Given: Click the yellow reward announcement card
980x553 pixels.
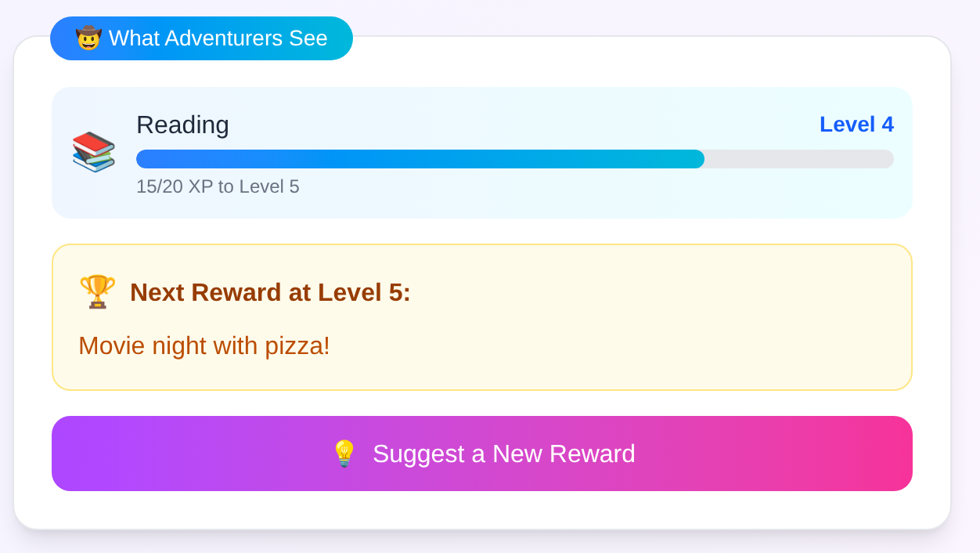Looking at the screenshot, I should coord(482,316).
